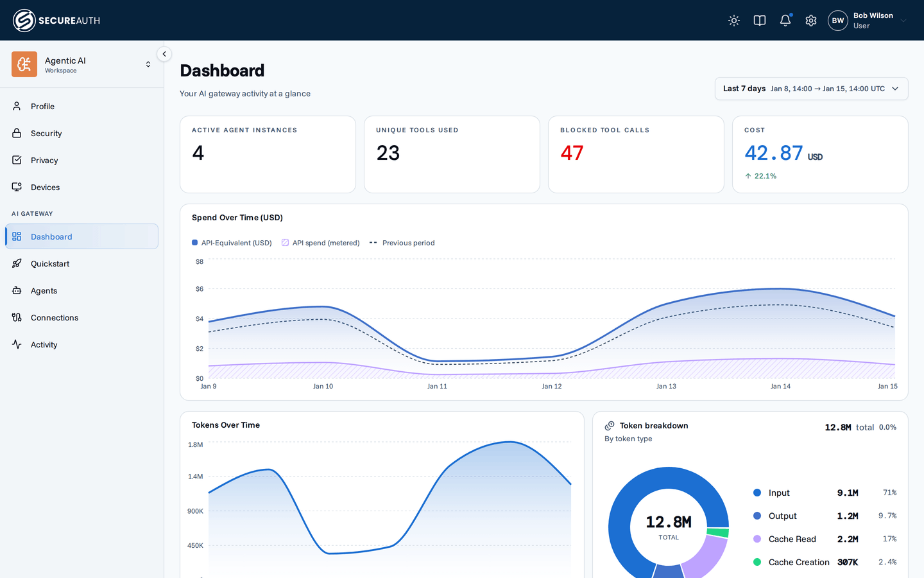Open the settings gear icon
This screenshot has width=924, height=578.
point(811,21)
